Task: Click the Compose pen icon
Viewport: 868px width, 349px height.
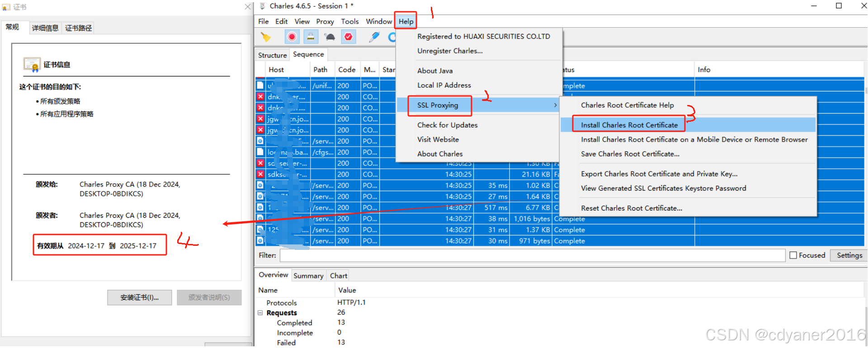Action: pos(374,37)
